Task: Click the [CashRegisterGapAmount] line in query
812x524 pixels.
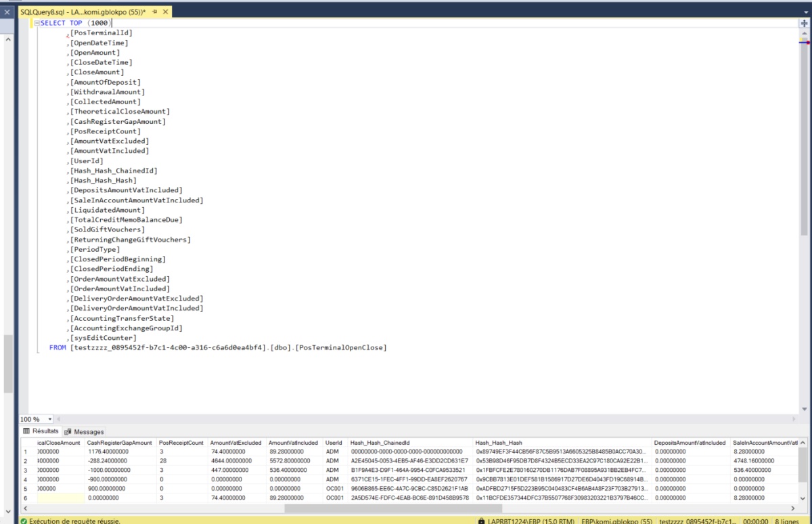Action: (116, 122)
